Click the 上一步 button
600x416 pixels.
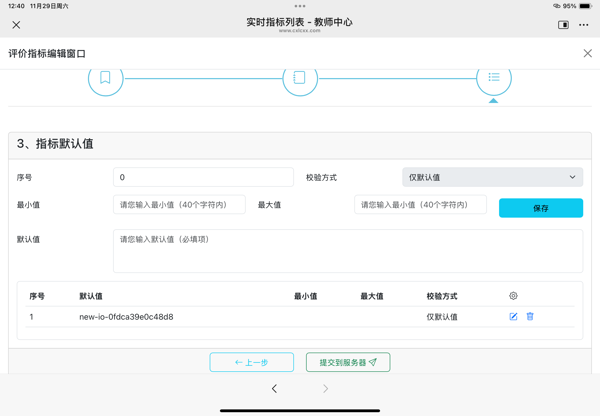(252, 362)
